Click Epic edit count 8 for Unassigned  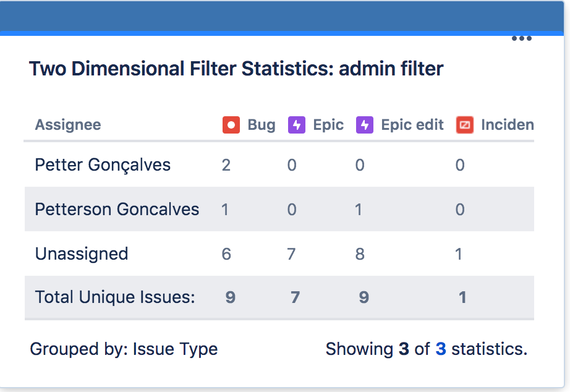[359, 254]
